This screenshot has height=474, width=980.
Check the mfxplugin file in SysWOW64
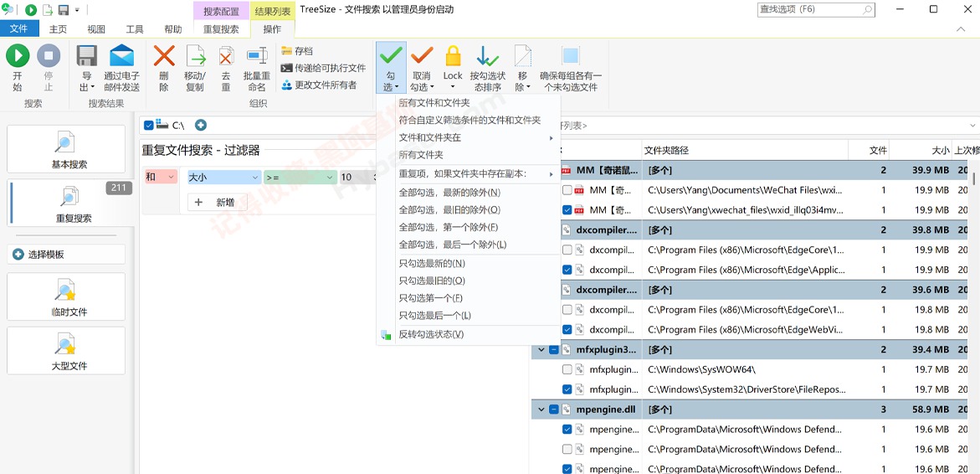[567, 369]
